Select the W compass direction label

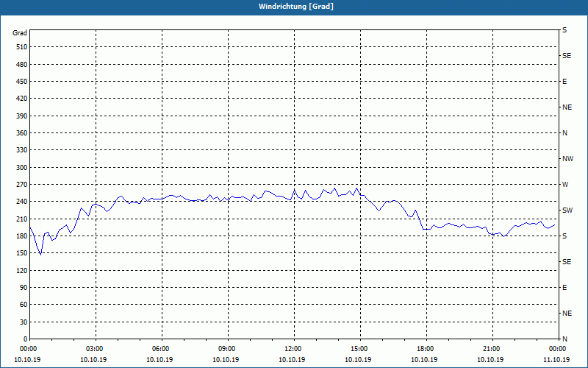pos(565,185)
